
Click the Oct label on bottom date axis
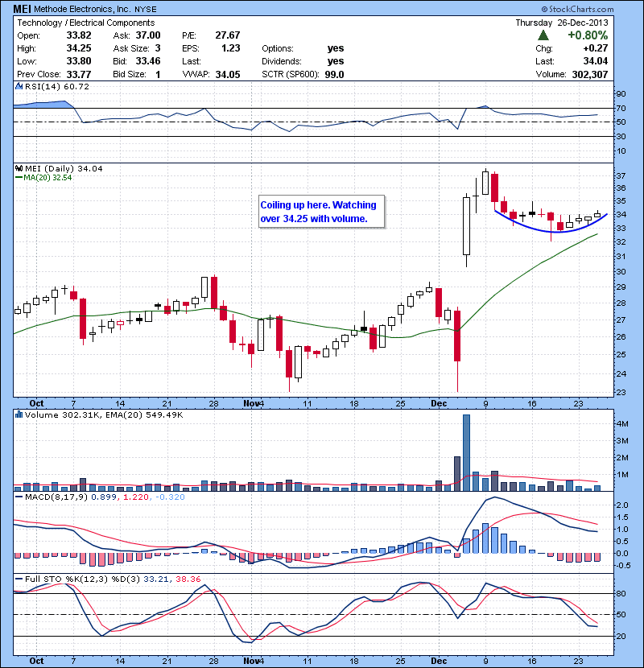click(36, 661)
